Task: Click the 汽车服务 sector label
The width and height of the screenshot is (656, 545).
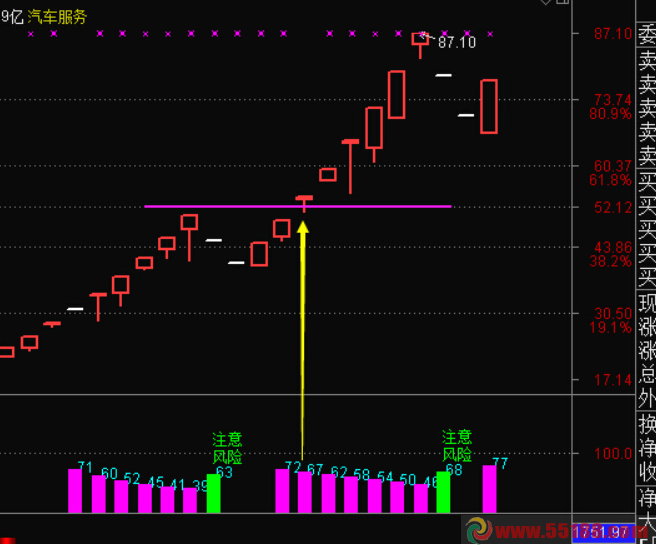Action: [57, 17]
